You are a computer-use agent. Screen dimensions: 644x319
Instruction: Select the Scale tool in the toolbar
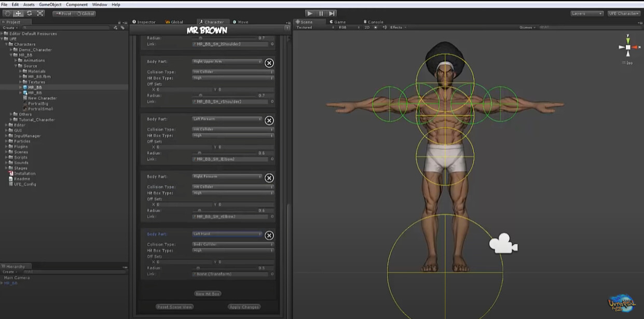point(40,13)
